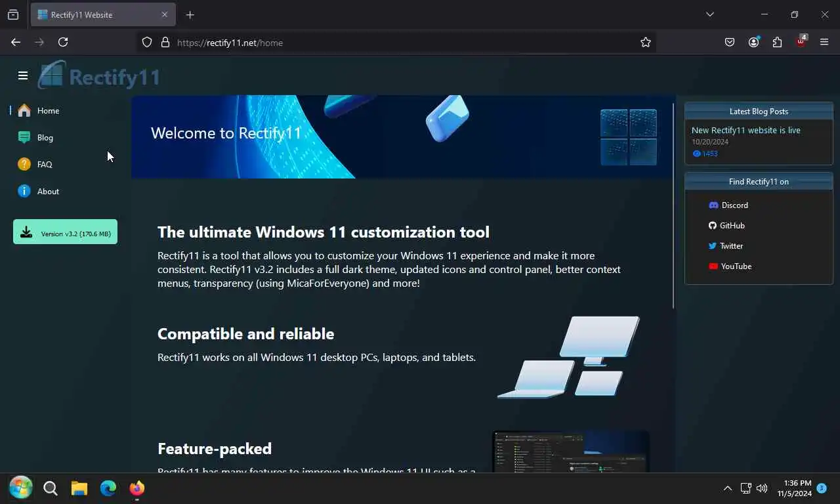Click the forward navigation arrow
The width and height of the screenshot is (840, 504).
[39, 42]
